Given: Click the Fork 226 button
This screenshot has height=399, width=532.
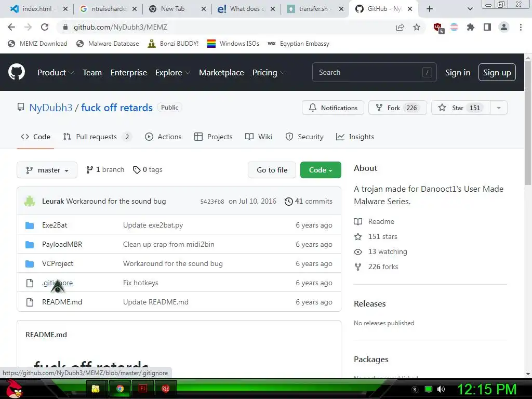Looking at the screenshot, I should [397, 108].
